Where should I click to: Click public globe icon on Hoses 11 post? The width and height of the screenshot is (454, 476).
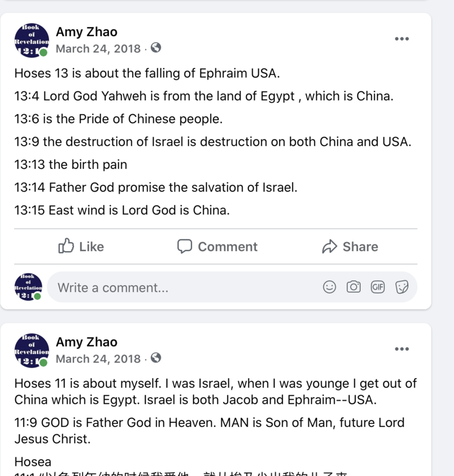point(156,358)
